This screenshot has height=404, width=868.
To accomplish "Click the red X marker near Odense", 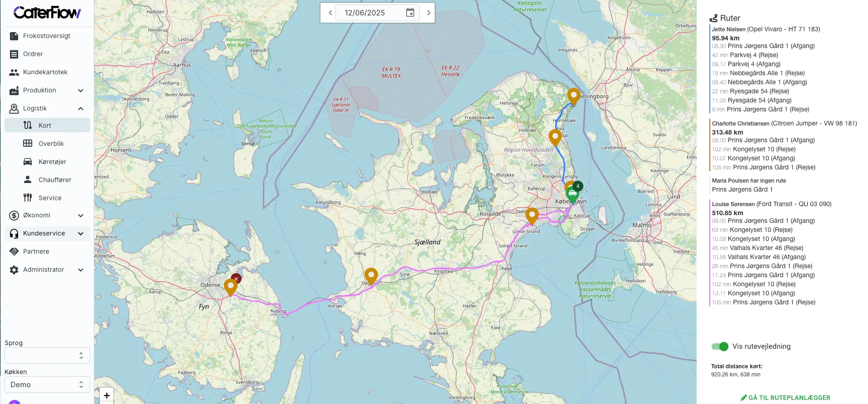I will point(236,279).
